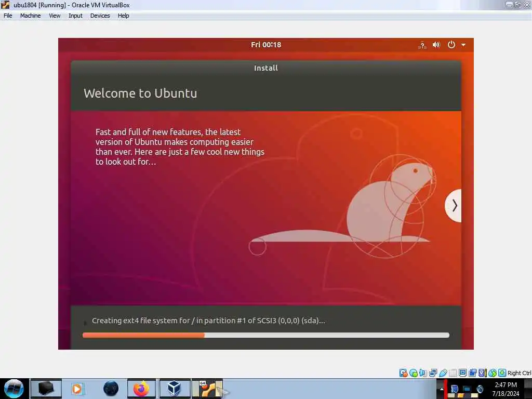Advance to the next installer slide
Viewport: 532px width, 399px height.
[x=454, y=206]
